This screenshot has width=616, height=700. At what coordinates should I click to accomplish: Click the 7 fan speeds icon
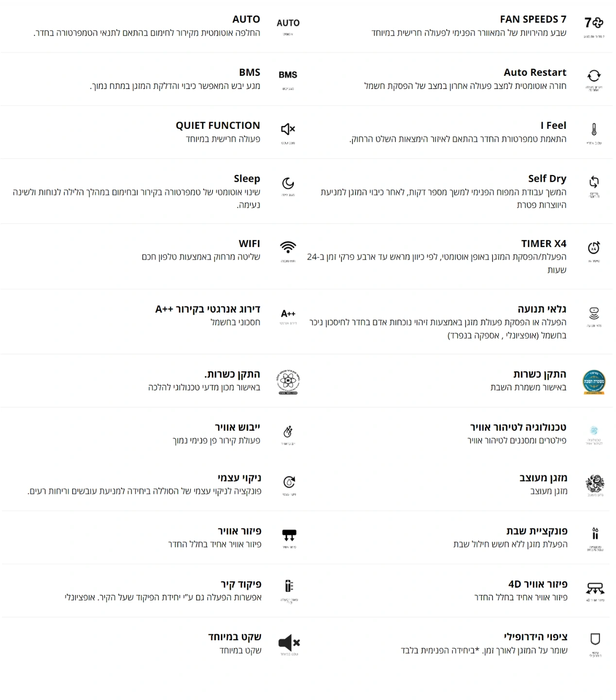pos(593,23)
